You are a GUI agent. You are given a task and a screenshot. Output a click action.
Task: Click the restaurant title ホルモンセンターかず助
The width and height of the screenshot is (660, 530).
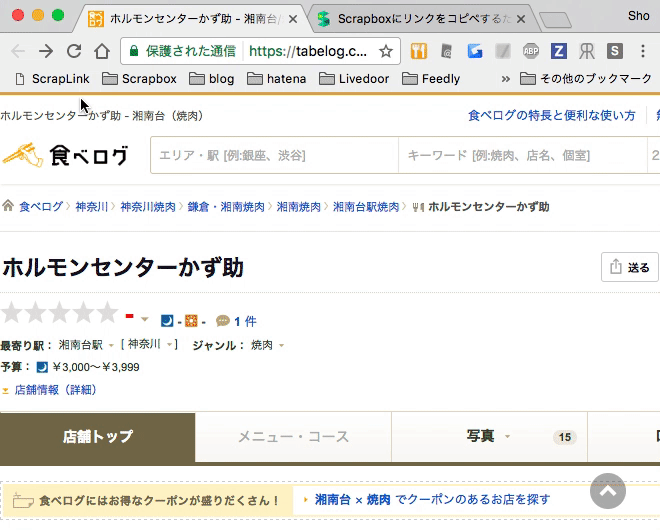click(123, 267)
